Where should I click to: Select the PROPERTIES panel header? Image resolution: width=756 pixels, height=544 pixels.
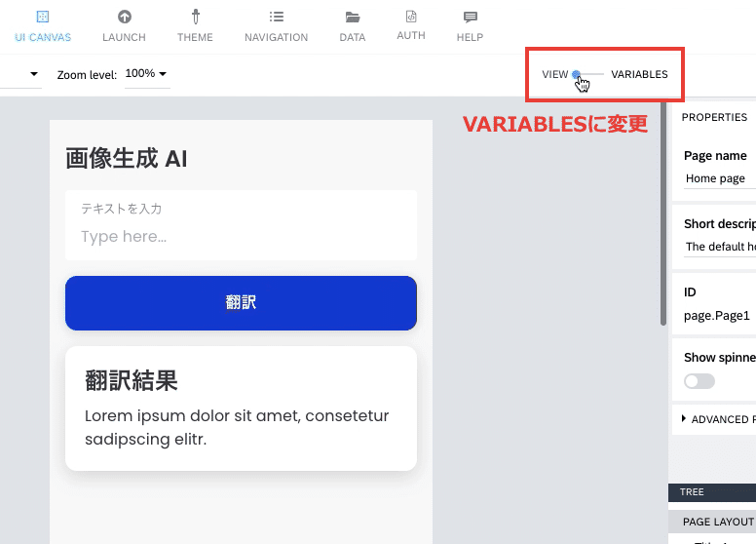[714, 117]
